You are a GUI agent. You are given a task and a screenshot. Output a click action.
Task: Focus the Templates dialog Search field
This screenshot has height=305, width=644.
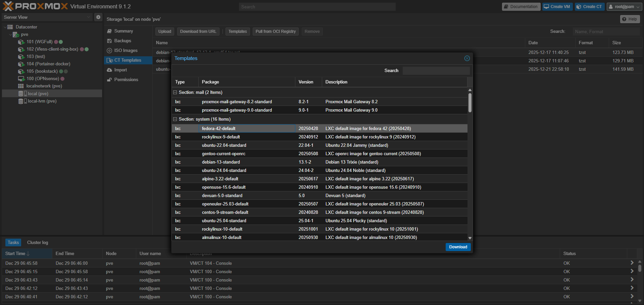click(x=436, y=71)
